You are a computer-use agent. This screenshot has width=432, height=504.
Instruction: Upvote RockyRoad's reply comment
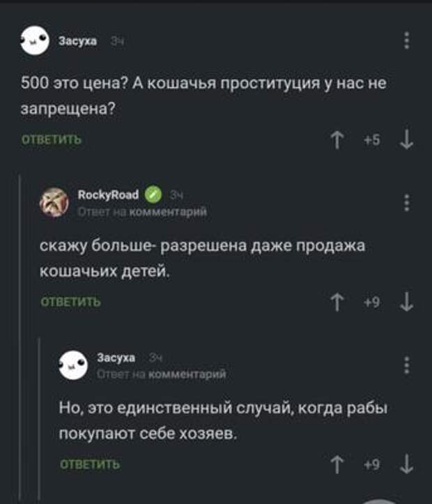pyautogui.click(x=337, y=302)
